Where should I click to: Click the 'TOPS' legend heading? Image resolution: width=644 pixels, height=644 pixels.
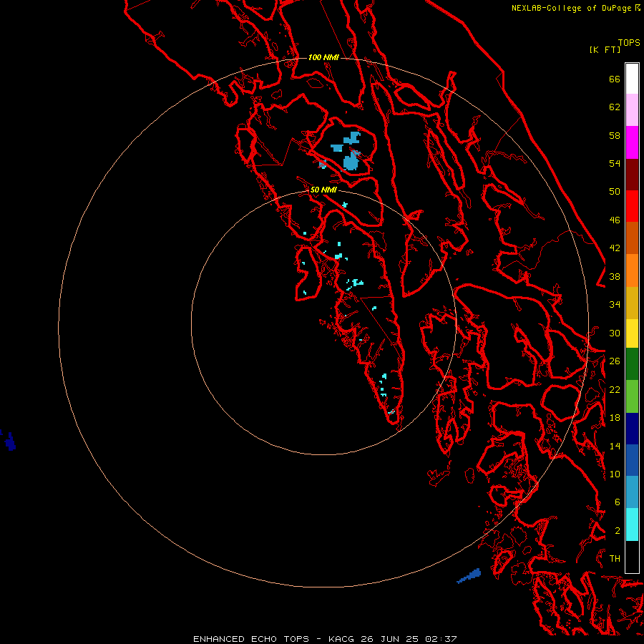tap(629, 43)
